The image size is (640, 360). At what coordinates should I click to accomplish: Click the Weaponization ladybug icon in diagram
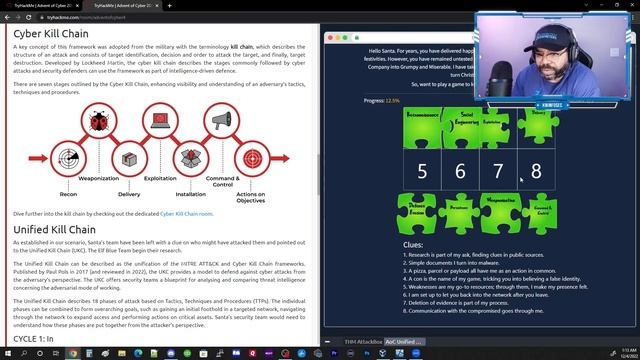[x=99, y=121]
